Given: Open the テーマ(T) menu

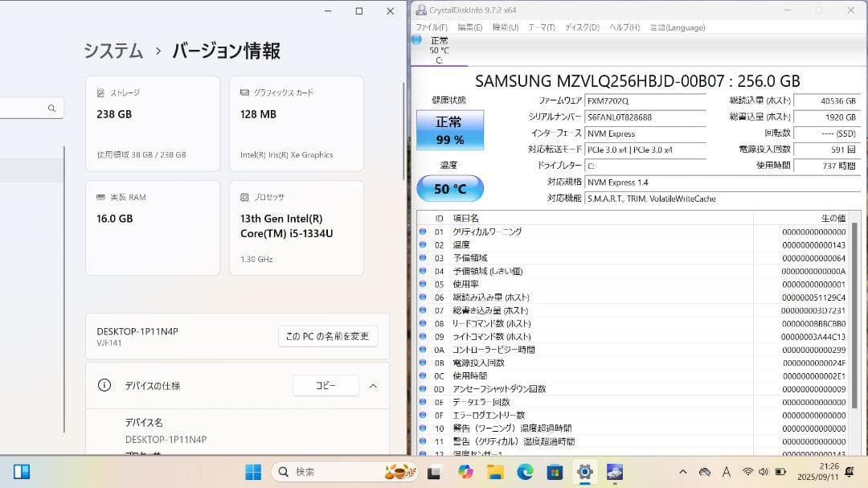Looking at the screenshot, I should [541, 27].
